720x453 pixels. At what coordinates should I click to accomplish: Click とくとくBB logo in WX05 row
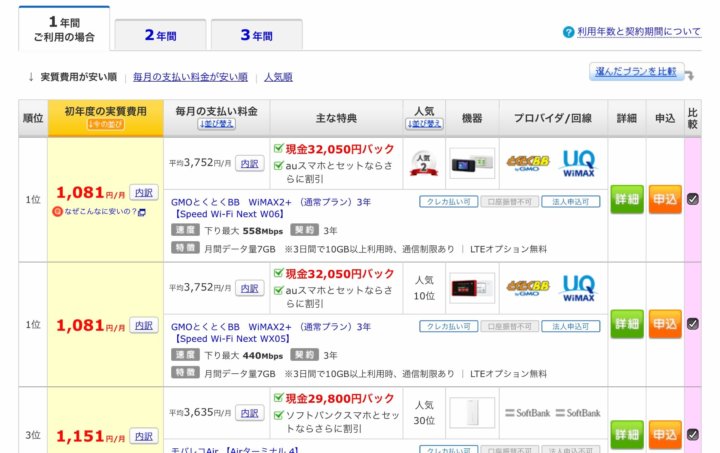[528, 288]
